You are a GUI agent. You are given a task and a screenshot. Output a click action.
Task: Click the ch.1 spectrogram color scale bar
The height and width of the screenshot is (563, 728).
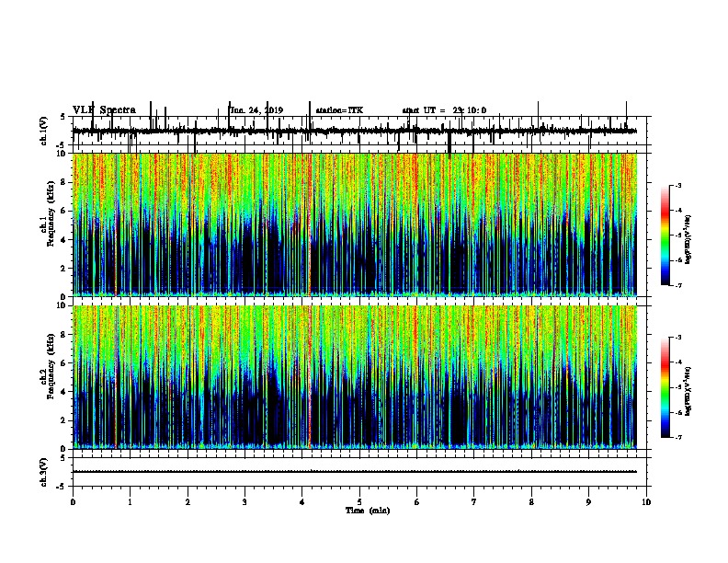[x=665, y=235]
